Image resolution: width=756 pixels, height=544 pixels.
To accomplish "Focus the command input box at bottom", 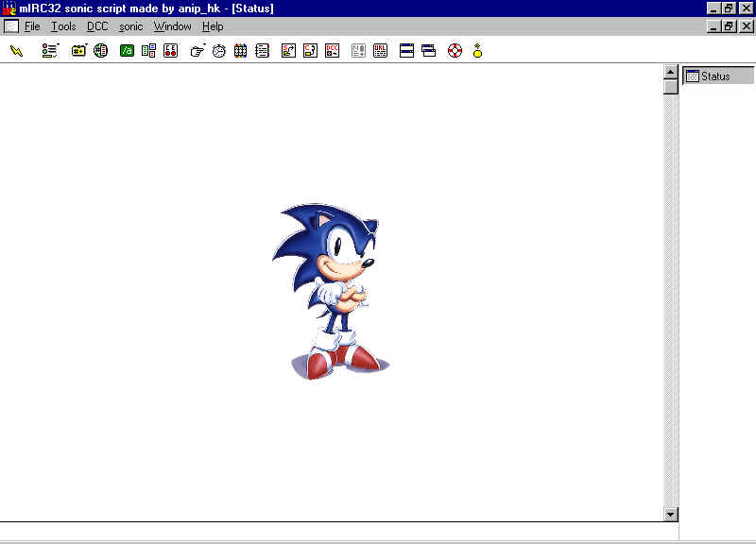I will click(339, 531).
